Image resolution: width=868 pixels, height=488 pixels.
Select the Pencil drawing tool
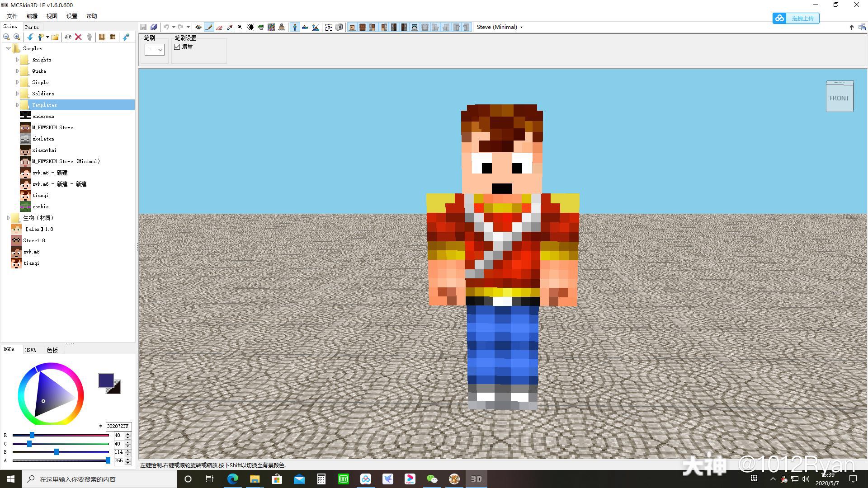click(209, 27)
